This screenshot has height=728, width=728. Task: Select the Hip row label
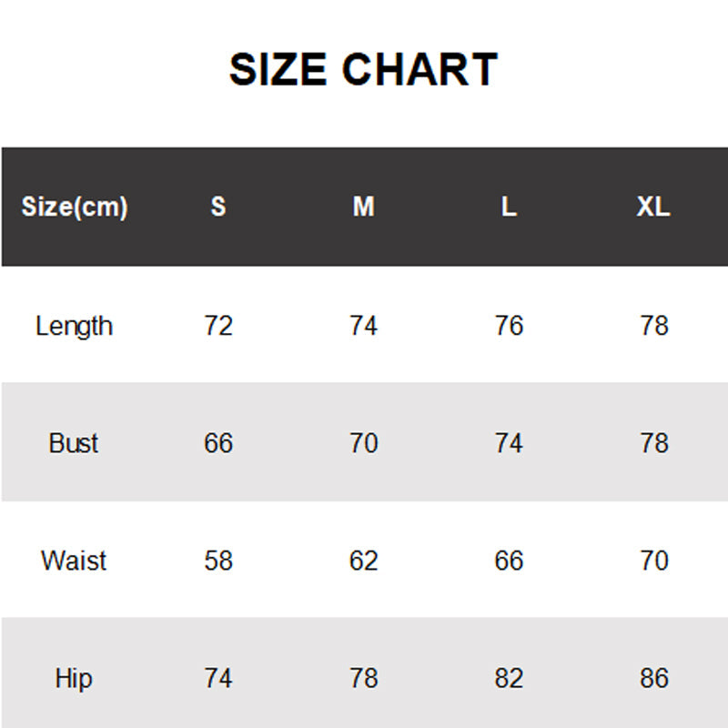(75, 678)
